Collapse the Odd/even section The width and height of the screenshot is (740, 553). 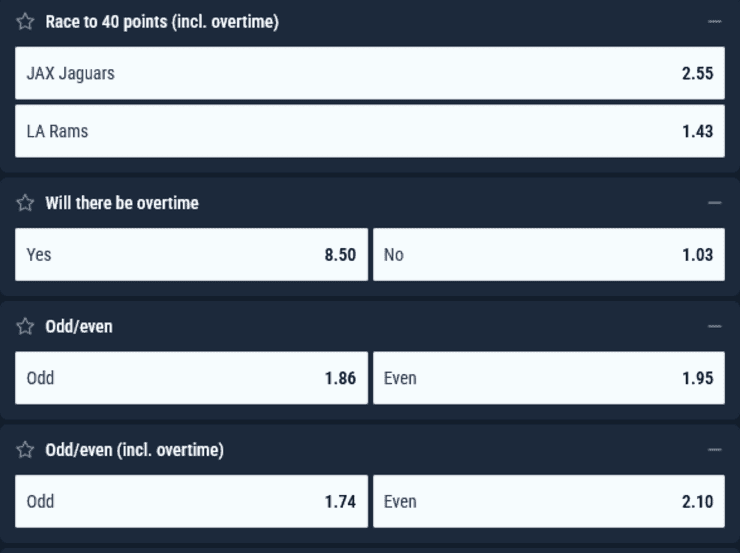pyautogui.click(x=714, y=327)
